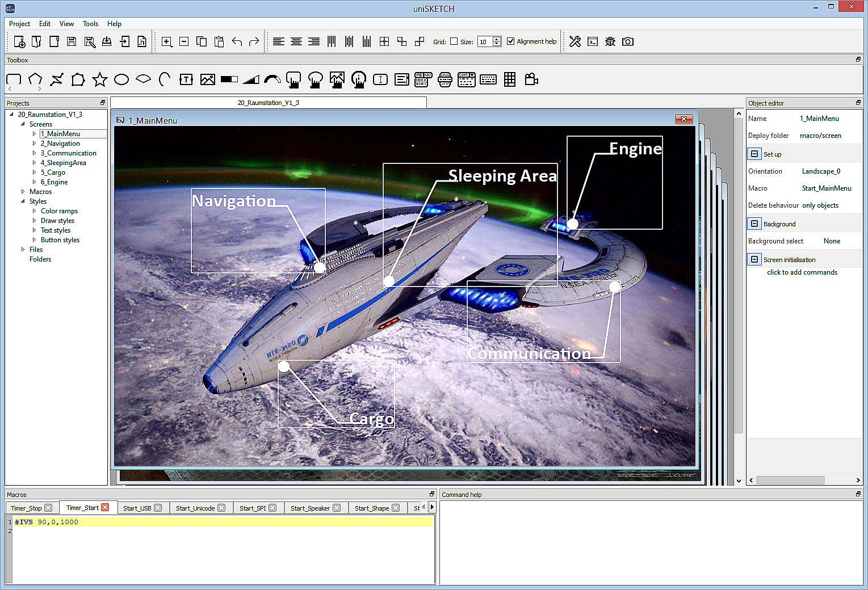Click the bug debug icon
868x590 pixels.
click(610, 41)
